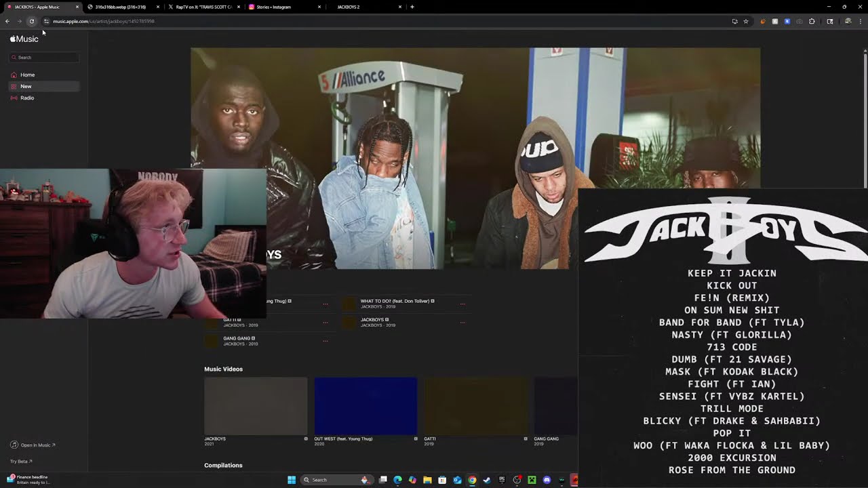Click GANG GANG song artwork
868x488 pixels.
point(212,341)
